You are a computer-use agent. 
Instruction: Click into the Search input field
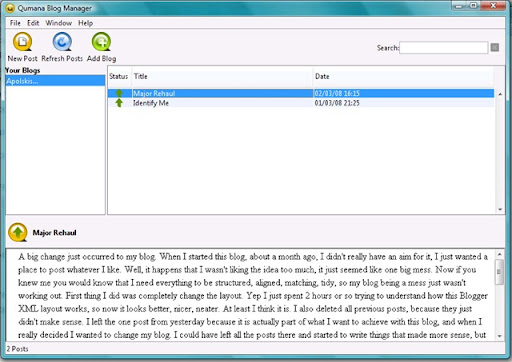tap(444, 48)
